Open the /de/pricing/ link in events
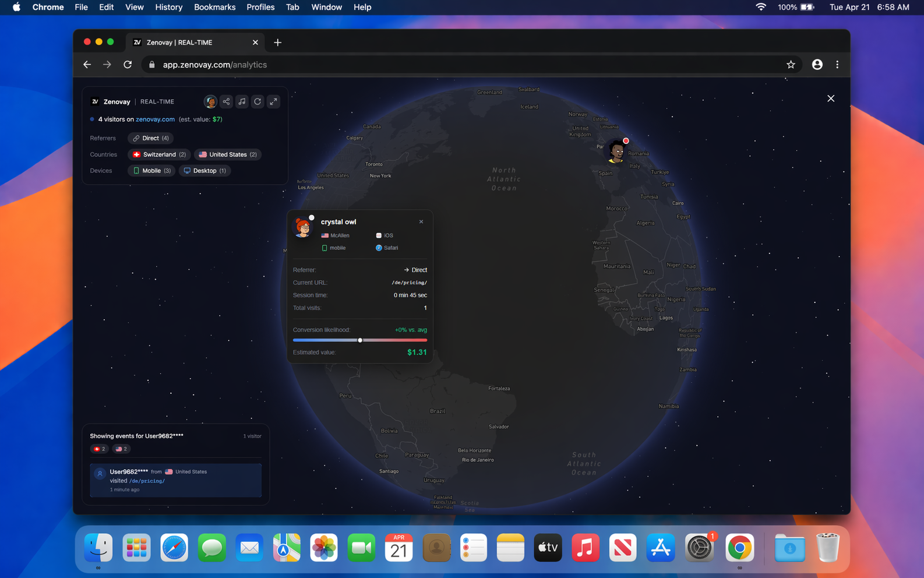The height and width of the screenshot is (578, 924). coord(147,481)
